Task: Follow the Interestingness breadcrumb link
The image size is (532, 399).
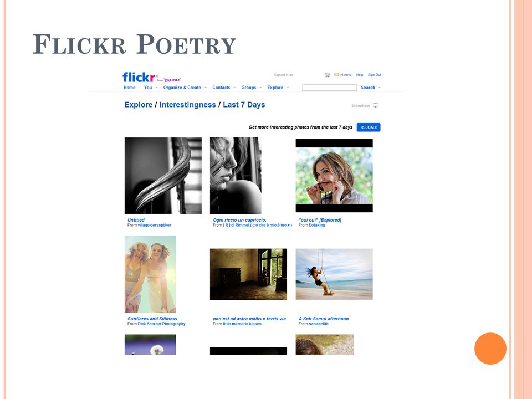Action: 188,105
